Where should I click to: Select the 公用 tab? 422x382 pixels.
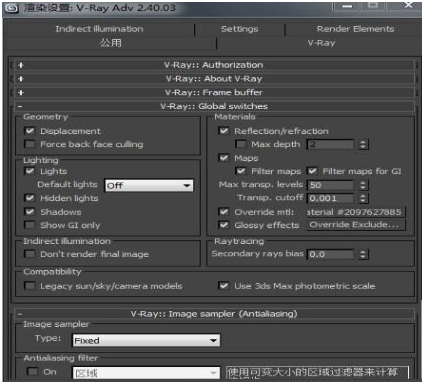(110, 43)
